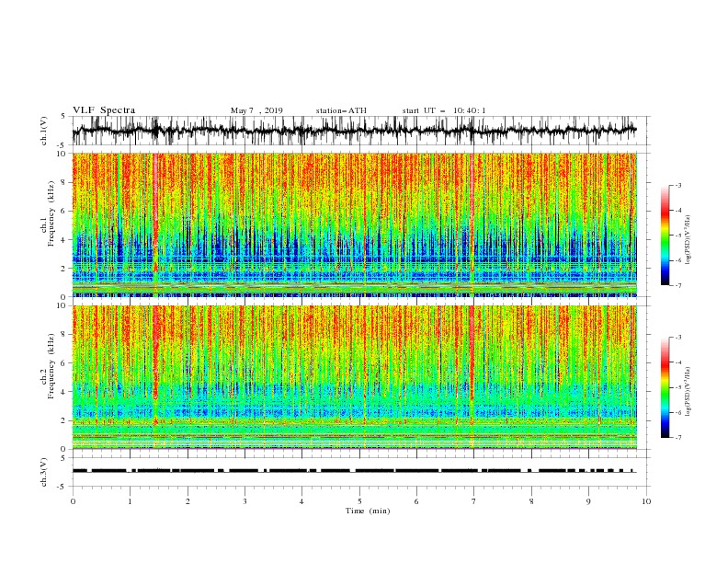The width and height of the screenshot is (728, 563).
Task: Select the date text 'May 7 , 2019'
Action: tap(256, 110)
